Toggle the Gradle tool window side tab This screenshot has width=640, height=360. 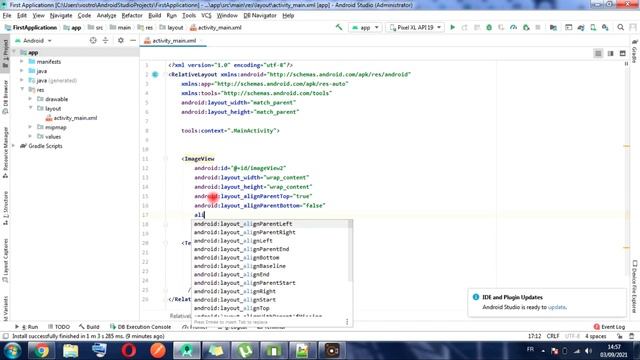tap(635, 51)
